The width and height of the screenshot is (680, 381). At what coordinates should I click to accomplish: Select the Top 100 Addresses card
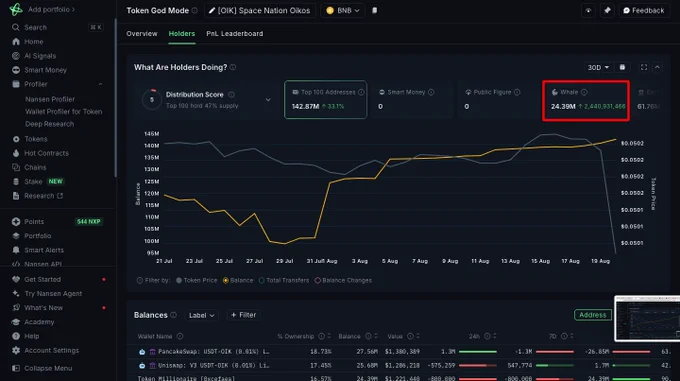click(x=326, y=99)
